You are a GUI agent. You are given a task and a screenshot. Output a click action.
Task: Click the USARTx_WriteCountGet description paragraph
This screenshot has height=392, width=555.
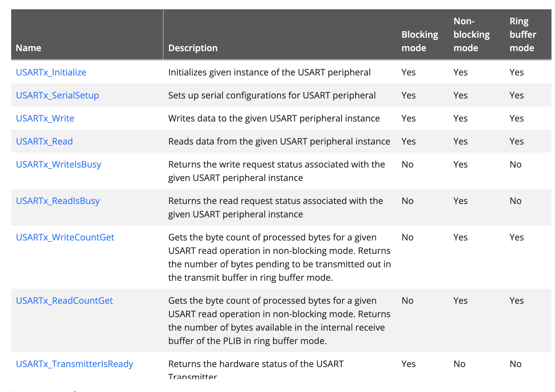(279, 257)
